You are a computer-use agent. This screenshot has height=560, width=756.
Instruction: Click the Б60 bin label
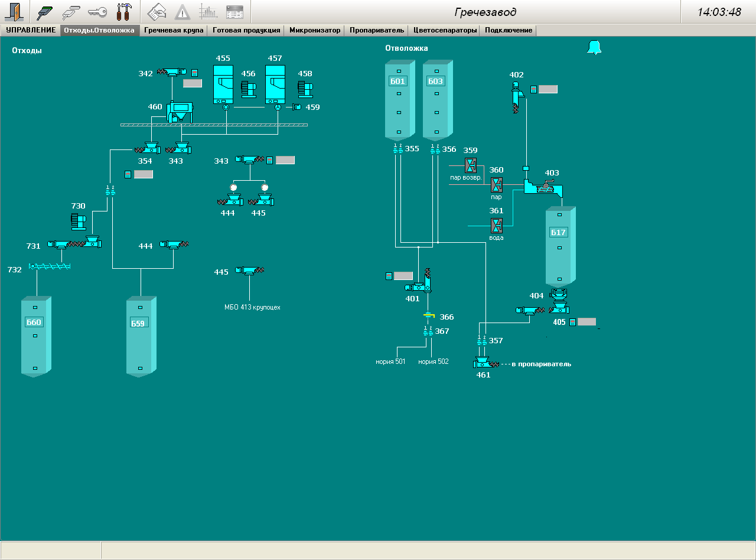(34, 322)
